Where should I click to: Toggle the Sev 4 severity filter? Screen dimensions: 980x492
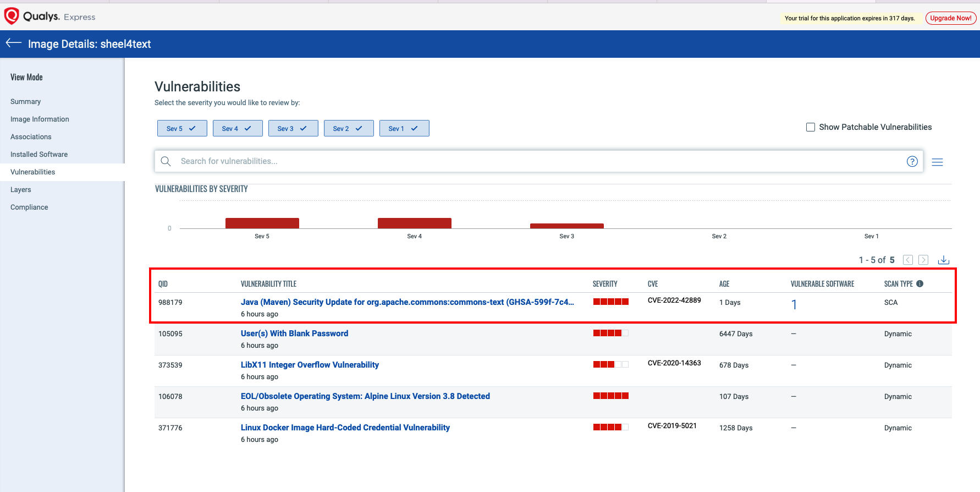click(238, 128)
